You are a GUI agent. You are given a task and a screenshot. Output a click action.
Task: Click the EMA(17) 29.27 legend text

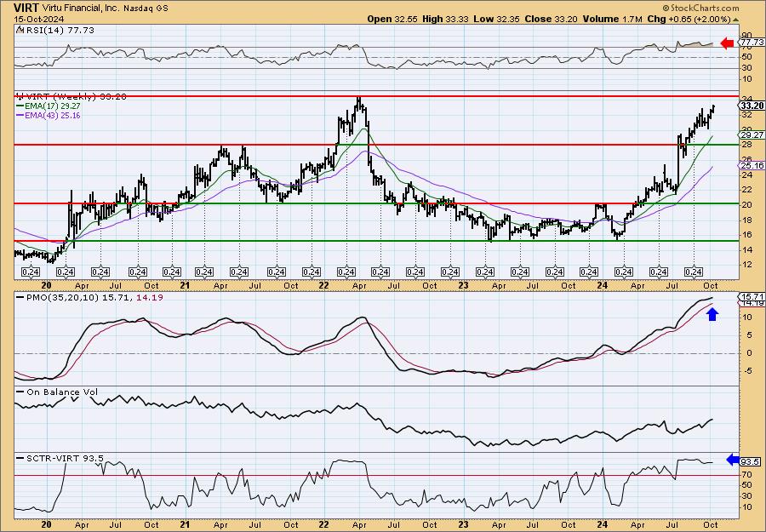pyautogui.click(x=53, y=106)
